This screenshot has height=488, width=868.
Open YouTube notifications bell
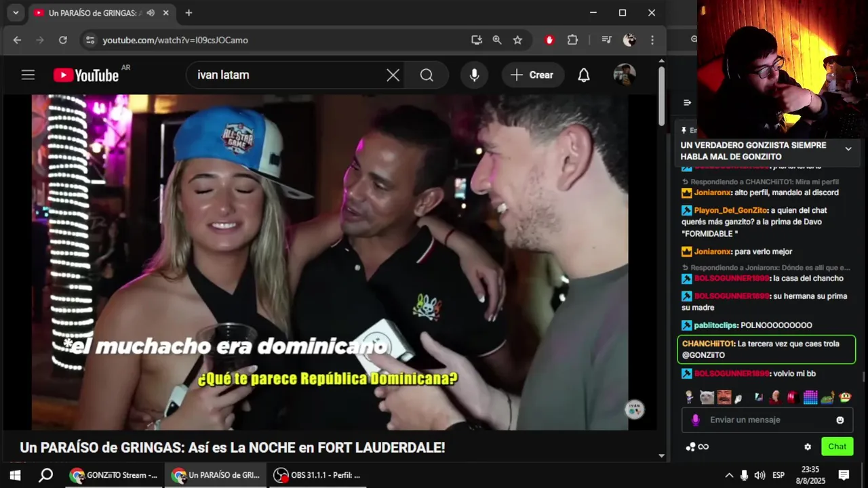584,75
